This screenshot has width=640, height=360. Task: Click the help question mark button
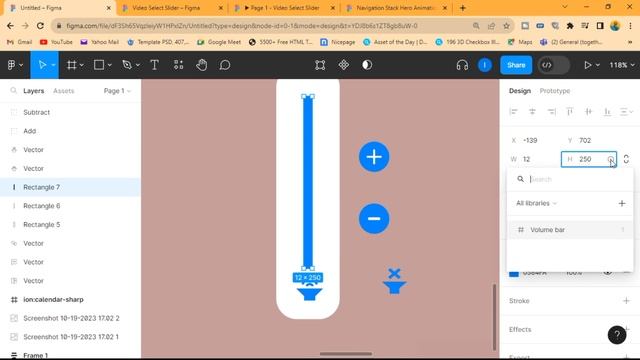(617, 335)
